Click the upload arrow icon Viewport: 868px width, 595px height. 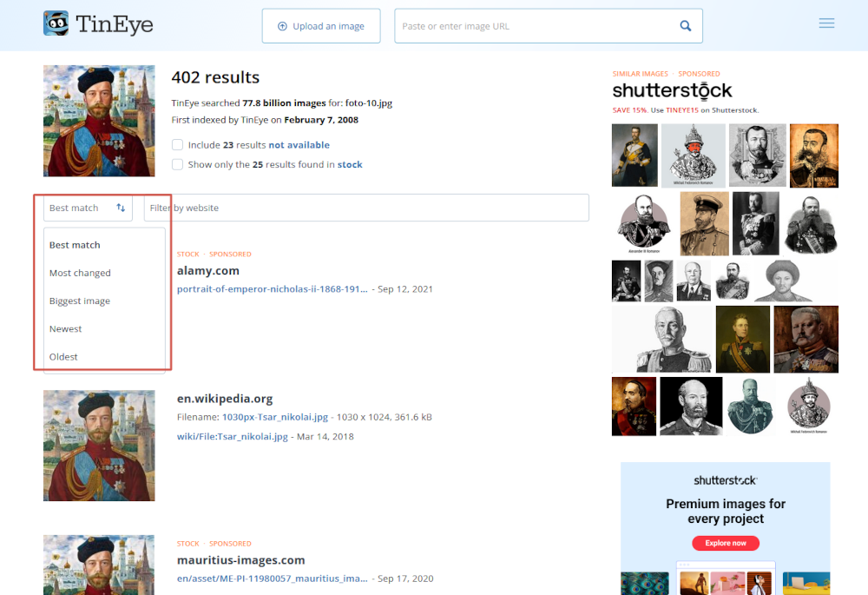click(x=282, y=26)
